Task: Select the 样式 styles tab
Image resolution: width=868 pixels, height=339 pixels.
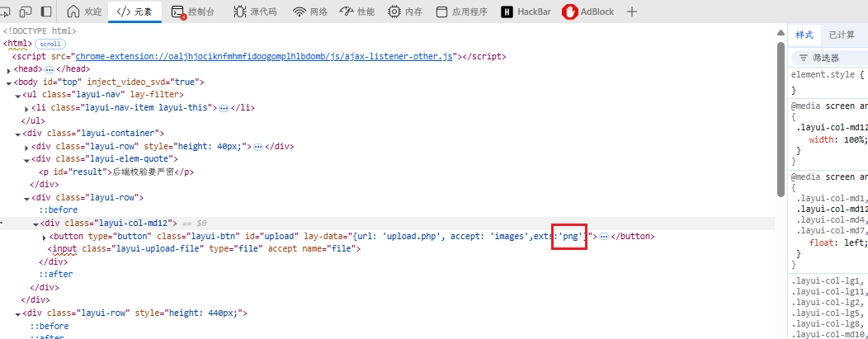Action: click(804, 35)
